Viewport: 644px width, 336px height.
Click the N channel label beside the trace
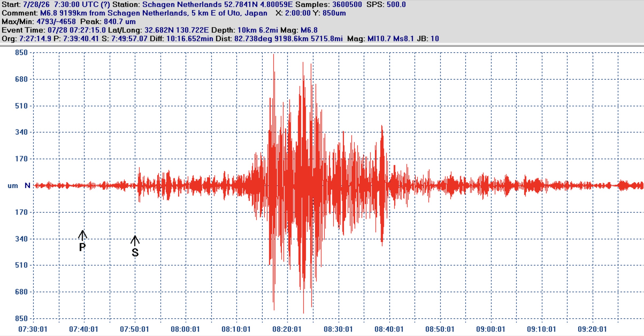coord(27,185)
